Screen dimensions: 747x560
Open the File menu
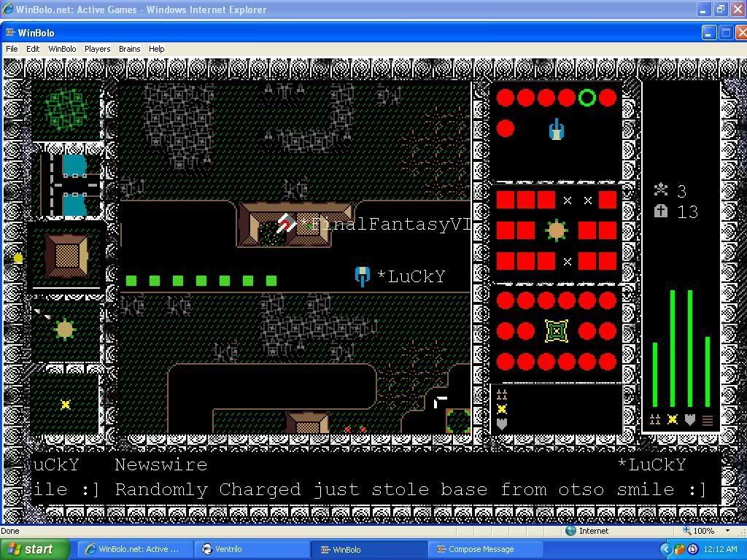(12, 49)
